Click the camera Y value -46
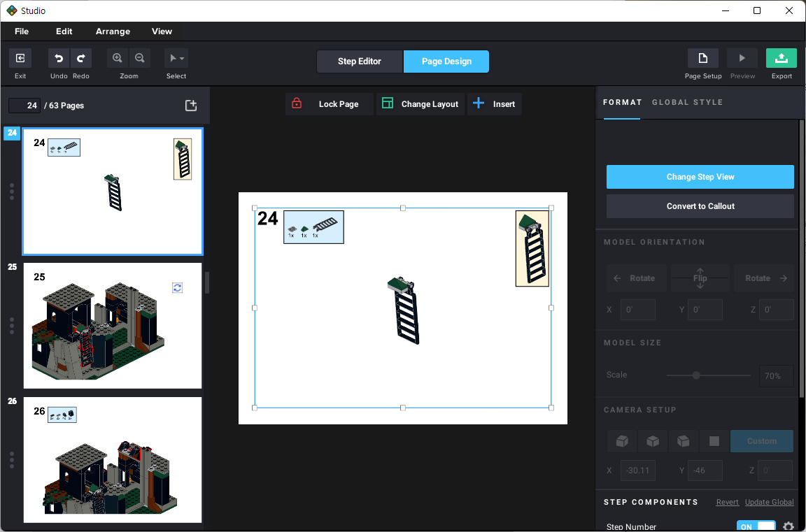This screenshot has width=806, height=532. [x=705, y=470]
